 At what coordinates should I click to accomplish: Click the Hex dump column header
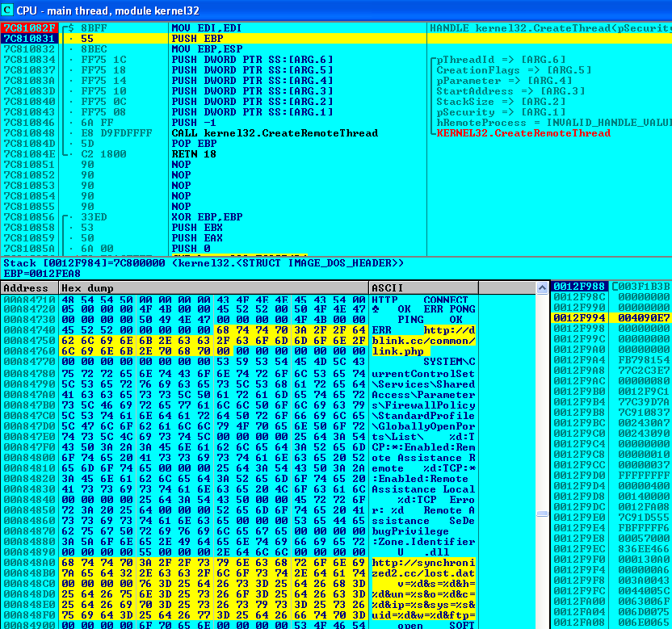point(213,288)
